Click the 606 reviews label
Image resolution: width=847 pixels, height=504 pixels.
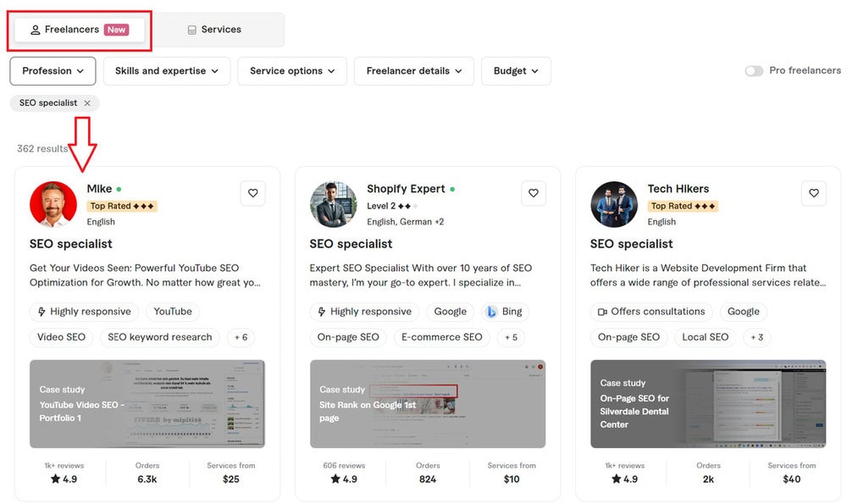point(344,466)
